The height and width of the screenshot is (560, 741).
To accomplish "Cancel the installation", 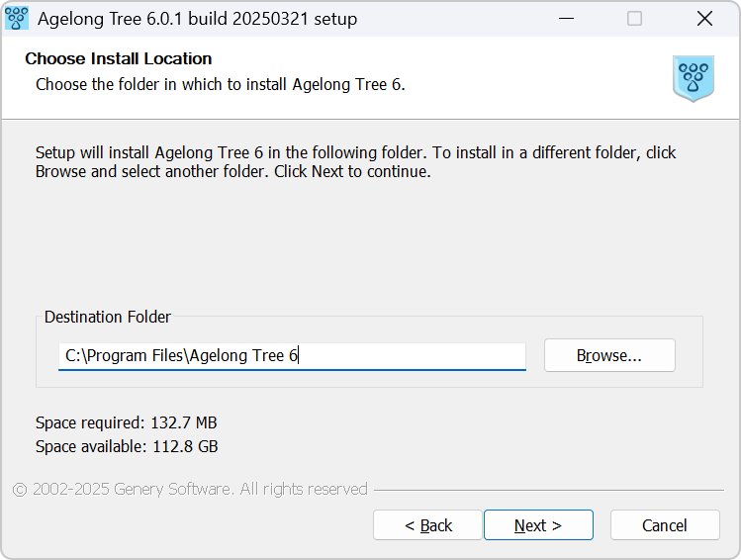I will pos(665,525).
